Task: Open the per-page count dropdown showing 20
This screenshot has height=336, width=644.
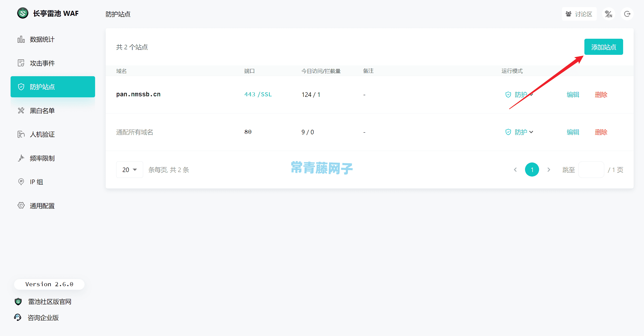Action: pyautogui.click(x=129, y=170)
